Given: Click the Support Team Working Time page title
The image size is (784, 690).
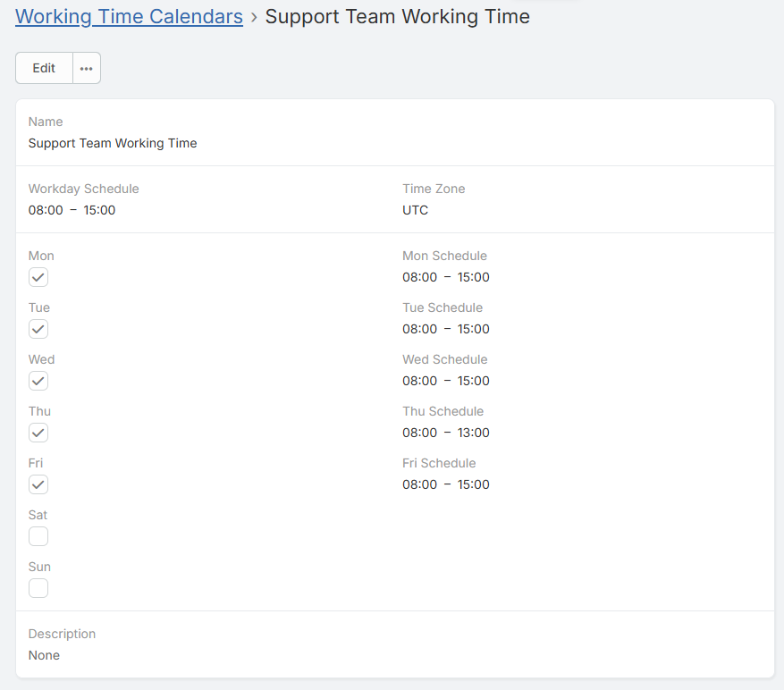Looking at the screenshot, I should click(x=397, y=16).
